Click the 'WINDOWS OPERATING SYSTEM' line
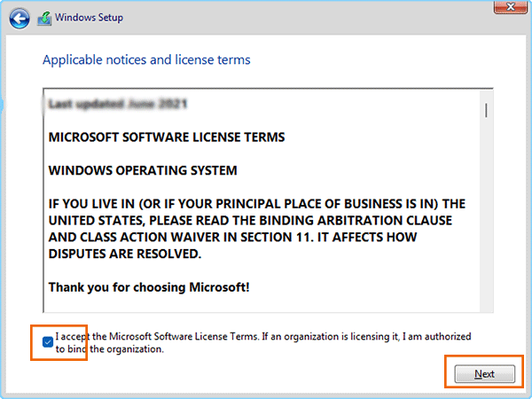The height and width of the screenshot is (399, 532). [x=143, y=170]
